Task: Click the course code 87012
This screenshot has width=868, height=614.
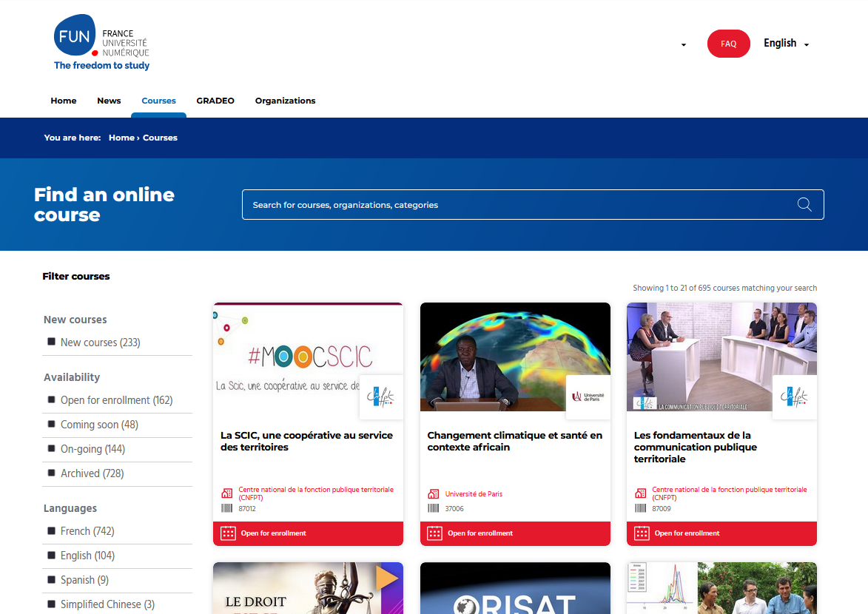Action: [247, 509]
